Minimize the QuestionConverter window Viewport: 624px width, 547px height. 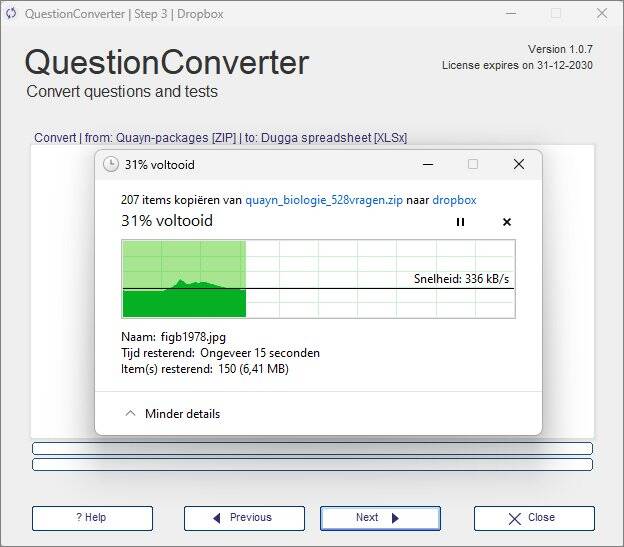pyautogui.click(x=511, y=13)
